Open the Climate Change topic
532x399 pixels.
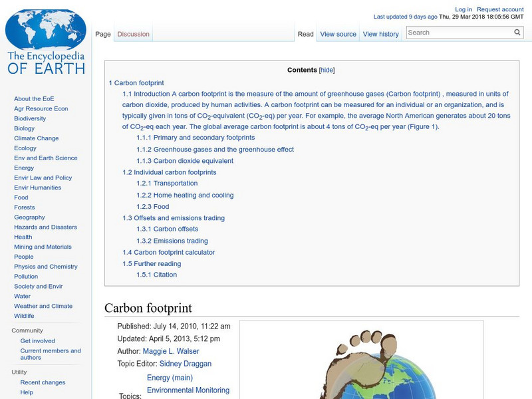pos(37,138)
